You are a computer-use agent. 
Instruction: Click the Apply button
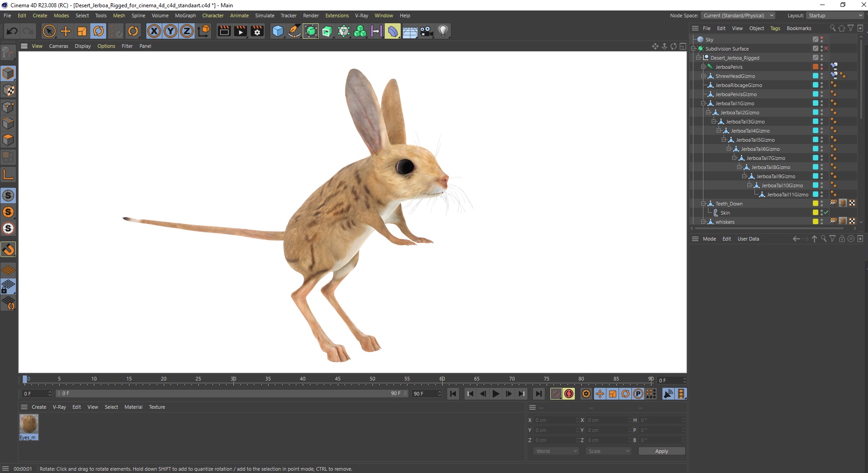click(661, 451)
